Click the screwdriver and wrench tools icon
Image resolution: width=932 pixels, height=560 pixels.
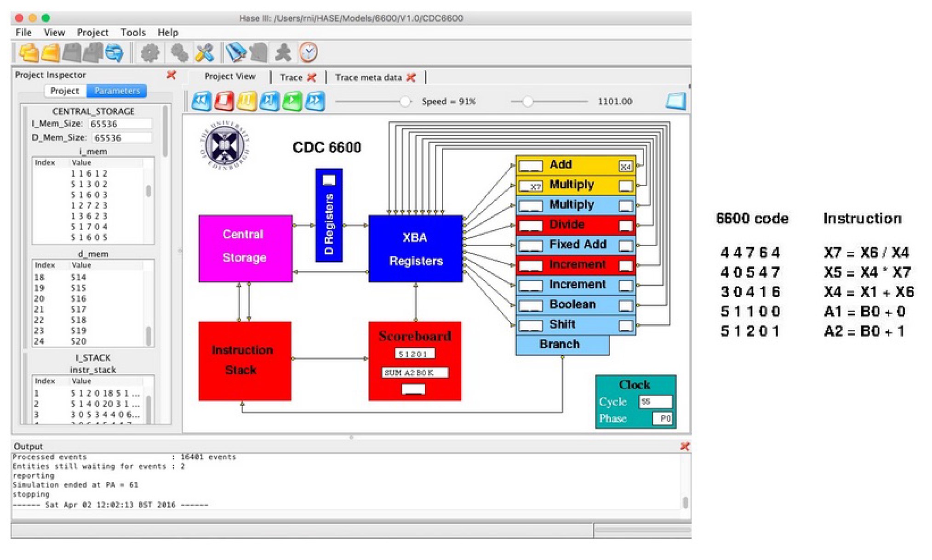pos(204,52)
